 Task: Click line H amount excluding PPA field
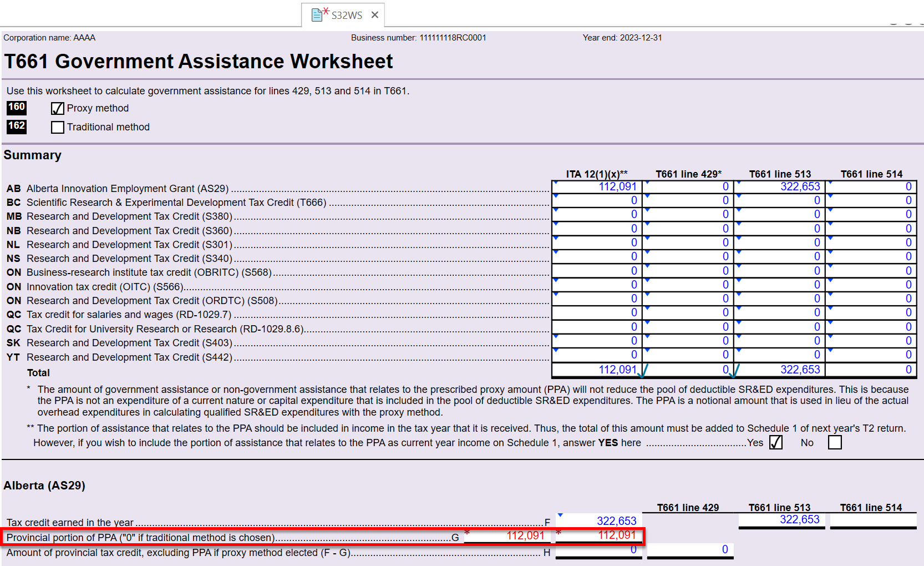tap(598, 550)
